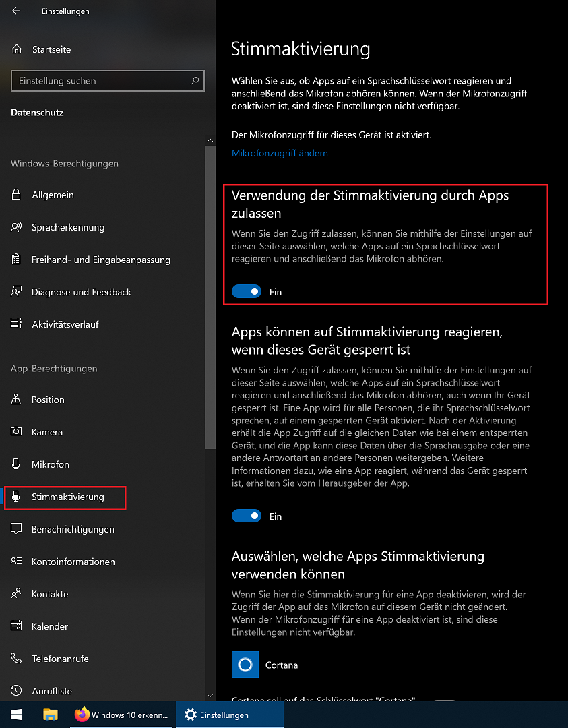The image size is (568, 728).
Task: Click the Aktivitätsverlauf icon
Action: tap(16, 324)
